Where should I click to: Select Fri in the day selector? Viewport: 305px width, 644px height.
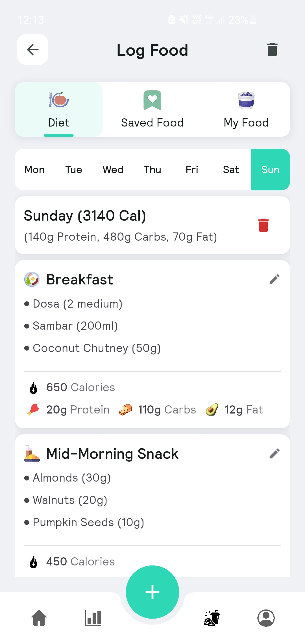[x=192, y=170]
